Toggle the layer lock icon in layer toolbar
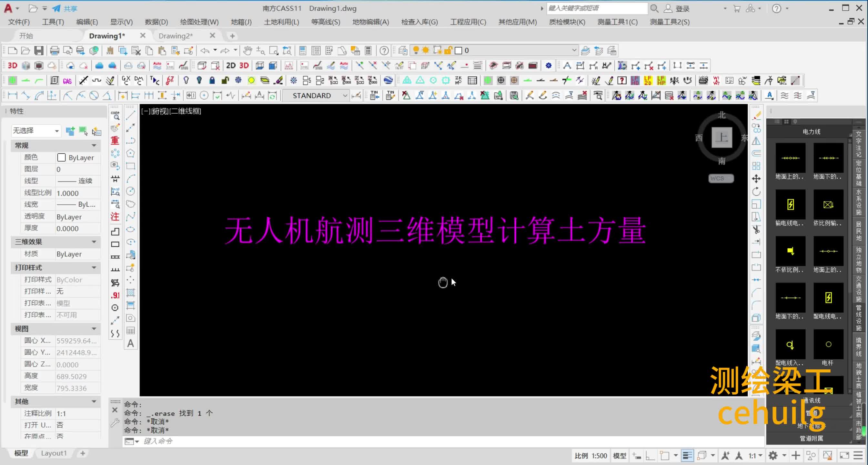Image resolution: width=868 pixels, height=465 pixels. point(447,50)
